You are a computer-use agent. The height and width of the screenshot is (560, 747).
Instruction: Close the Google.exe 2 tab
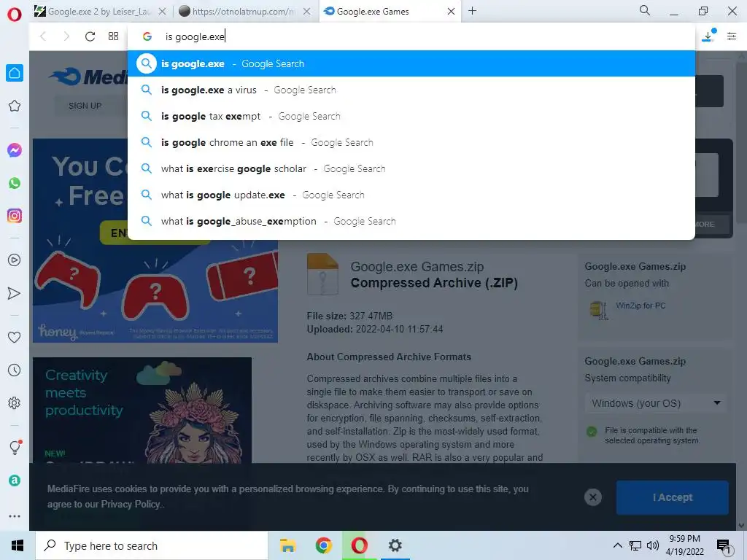163,12
